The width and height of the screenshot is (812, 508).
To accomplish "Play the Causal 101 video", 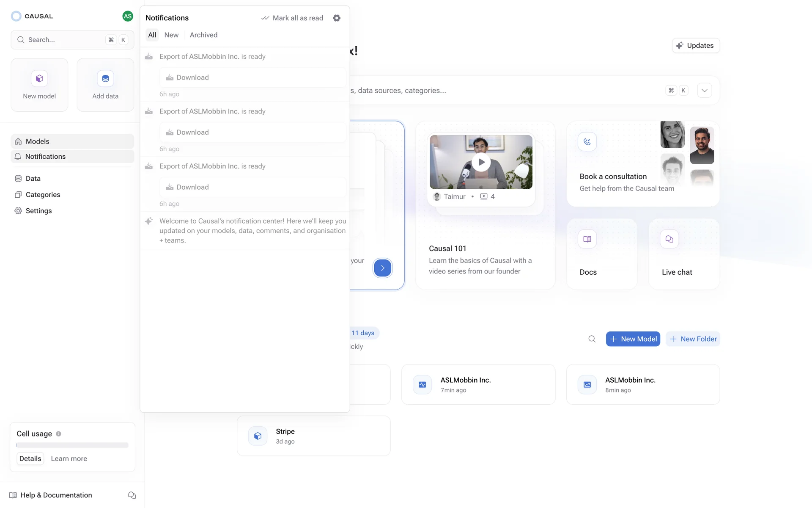I will coord(481,162).
